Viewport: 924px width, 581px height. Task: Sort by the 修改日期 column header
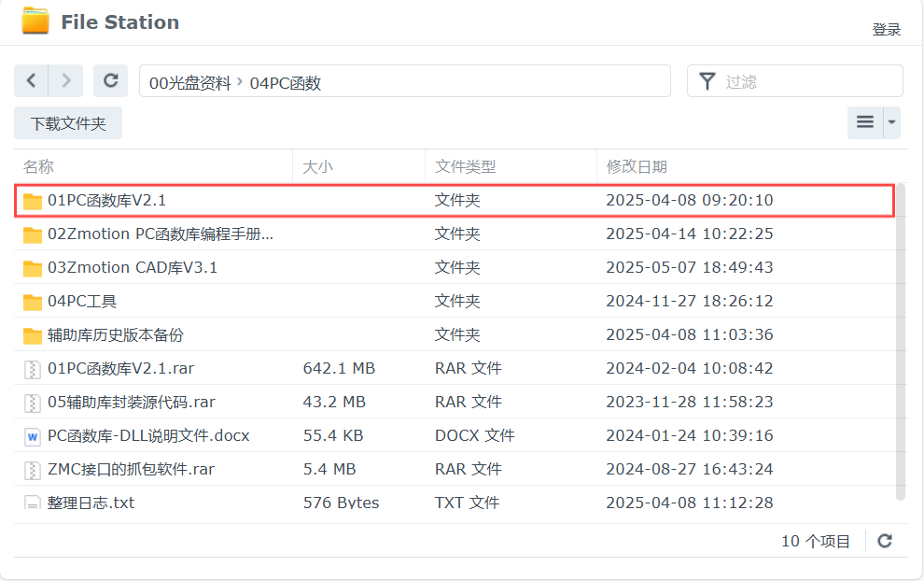[752, 166]
